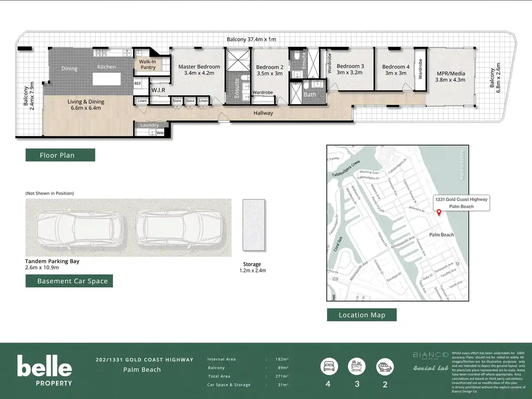
Task: Click the Bedroom 2 Wardrobe label
Action: click(263, 93)
